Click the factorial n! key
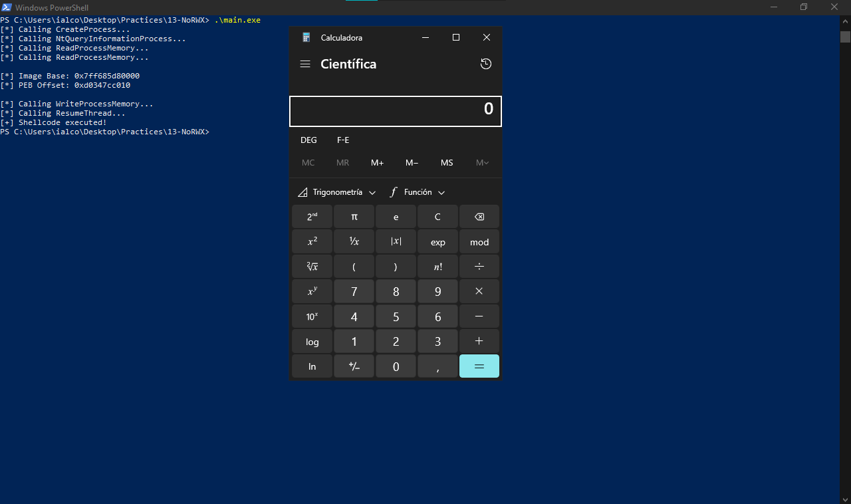Screen dimensions: 851x504 pyautogui.click(x=437, y=267)
